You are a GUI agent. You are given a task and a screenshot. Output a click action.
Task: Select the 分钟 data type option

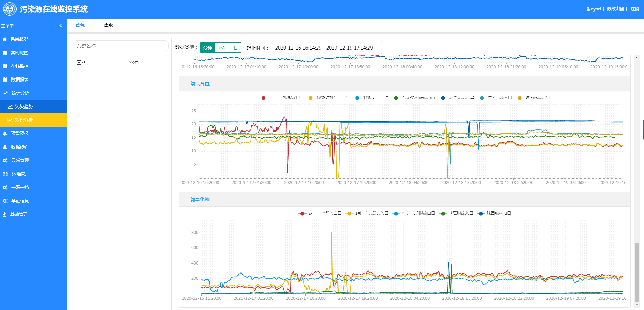pos(207,48)
